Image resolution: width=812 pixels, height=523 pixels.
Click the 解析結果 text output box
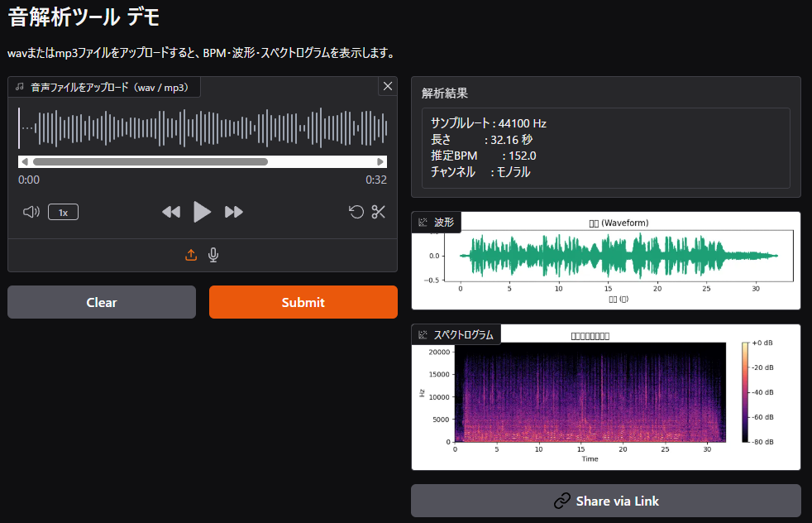point(605,147)
